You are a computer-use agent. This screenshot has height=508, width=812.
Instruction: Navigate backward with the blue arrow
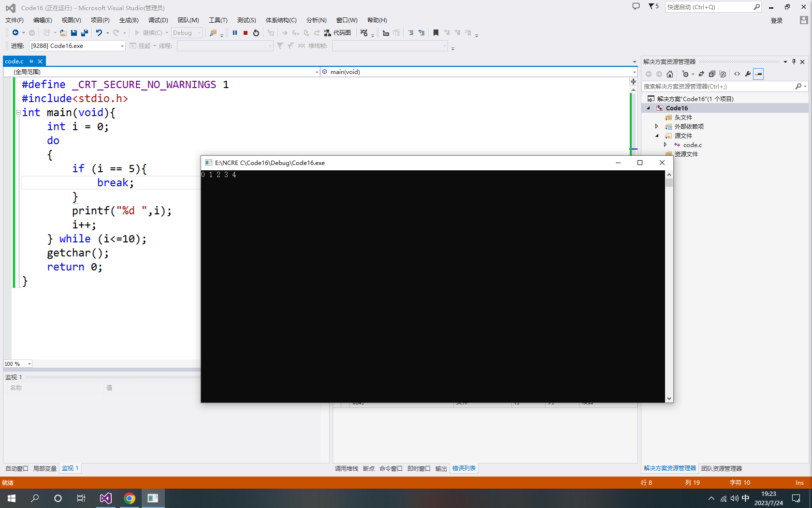[15, 33]
